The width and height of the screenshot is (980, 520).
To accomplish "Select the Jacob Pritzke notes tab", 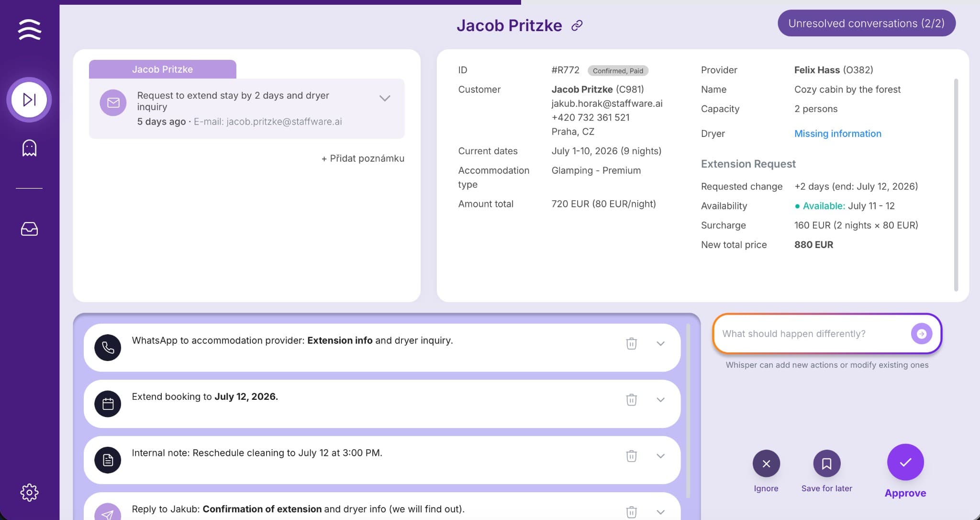I will [162, 69].
